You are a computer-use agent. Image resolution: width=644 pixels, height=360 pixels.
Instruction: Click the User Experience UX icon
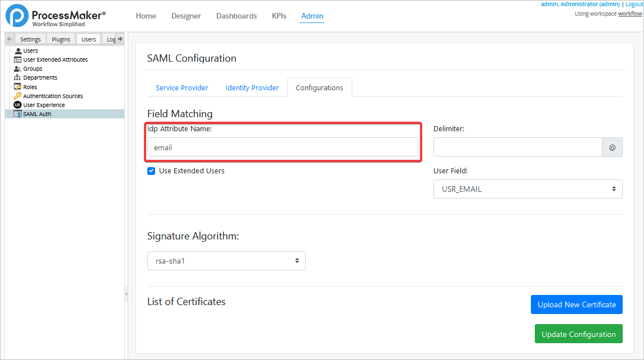pyautogui.click(x=18, y=105)
